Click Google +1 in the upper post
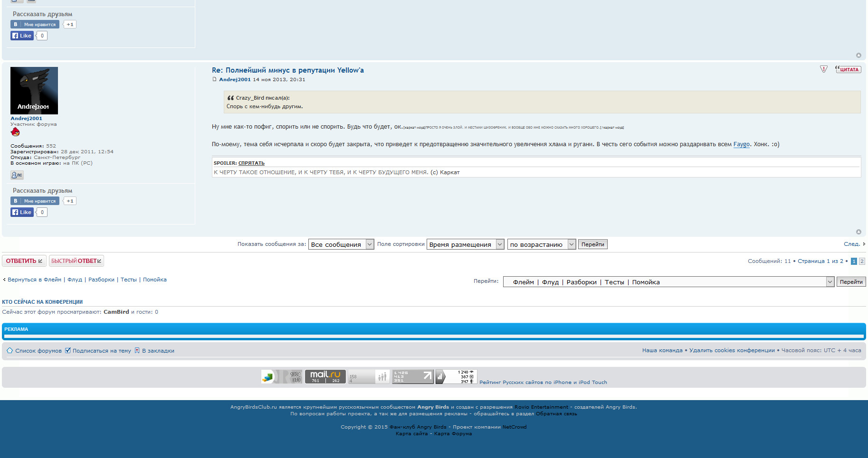This screenshot has height=458, width=868. point(70,24)
